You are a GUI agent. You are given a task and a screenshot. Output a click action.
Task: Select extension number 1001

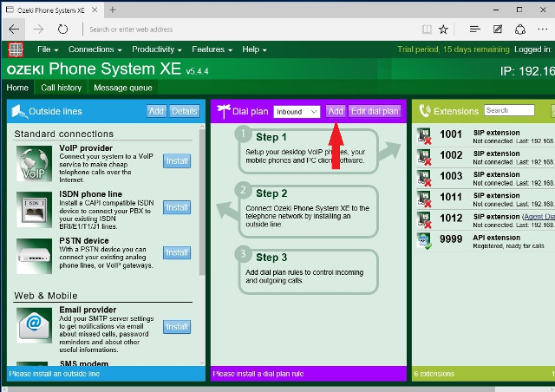[x=451, y=134]
